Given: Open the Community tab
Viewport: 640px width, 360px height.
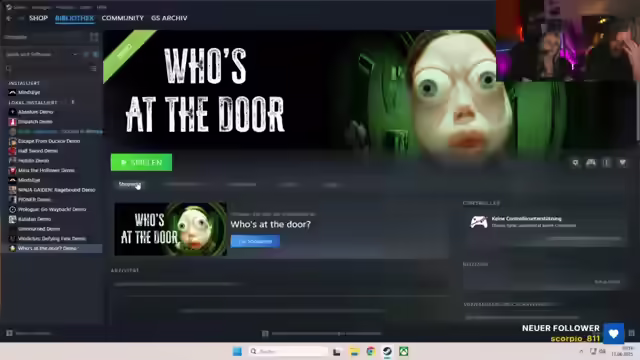Looking at the screenshot, I should click(122, 18).
